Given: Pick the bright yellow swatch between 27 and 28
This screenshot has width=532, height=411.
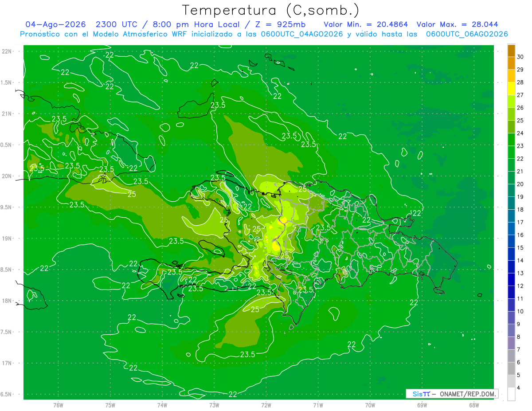Looking at the screenshot, I should (511, 89).
